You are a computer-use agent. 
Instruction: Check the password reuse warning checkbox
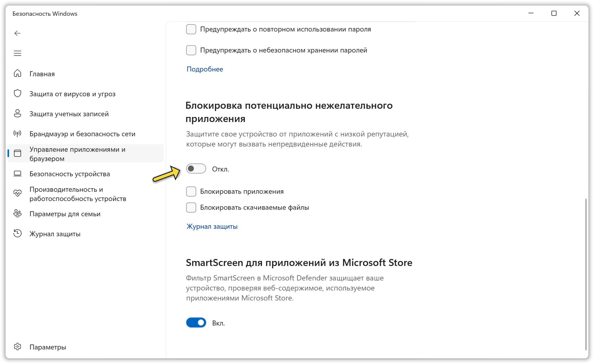click(191, 29)
